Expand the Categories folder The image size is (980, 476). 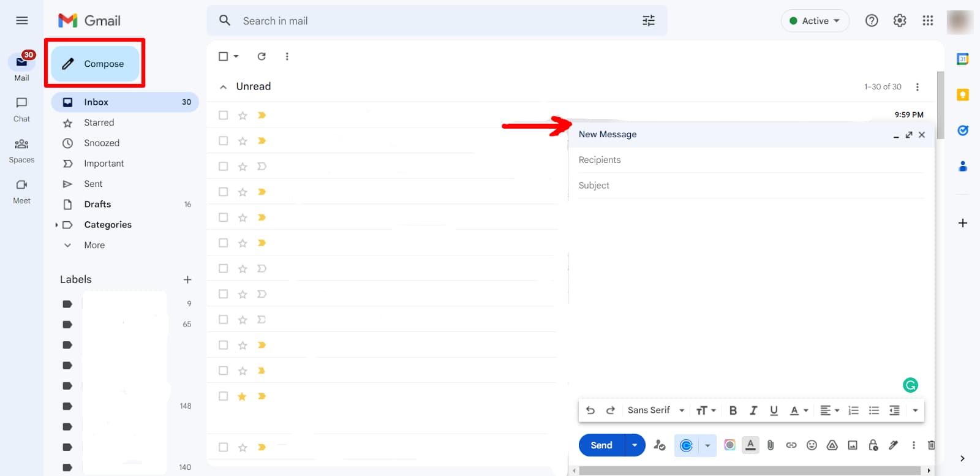pyautogui.click(x=56, y=225)
